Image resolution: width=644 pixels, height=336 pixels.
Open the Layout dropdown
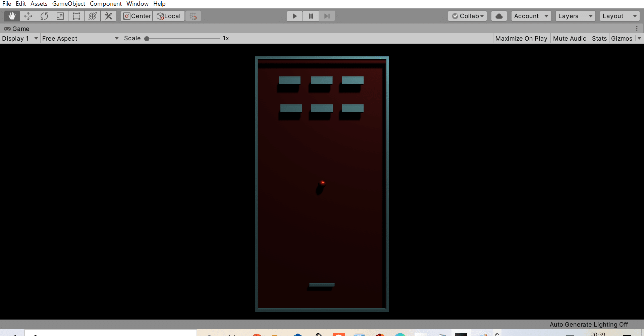pos(620,16)
